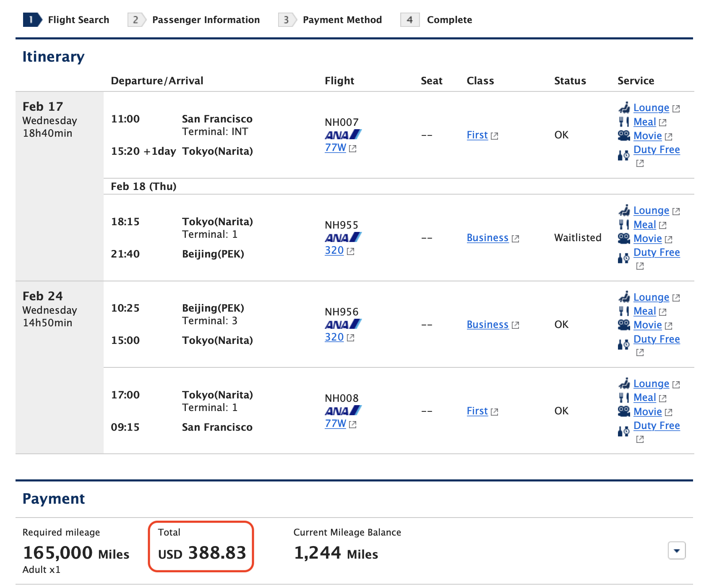The width and height of the screenshot is (709, 588).
Task: Click meal utensils icon in NH008 row
Action: (x=624, y=398)
